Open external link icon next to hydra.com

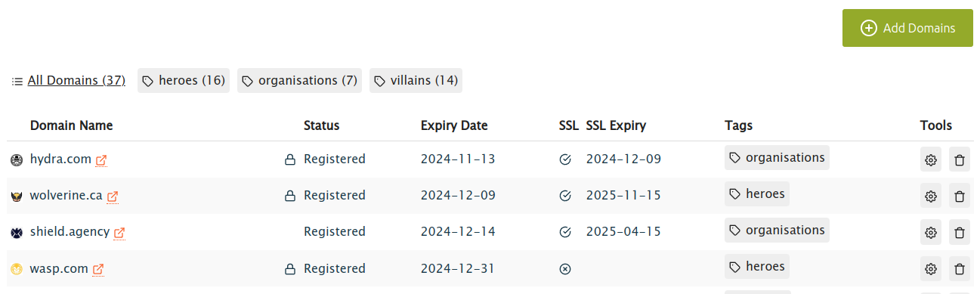click(101, 160)
